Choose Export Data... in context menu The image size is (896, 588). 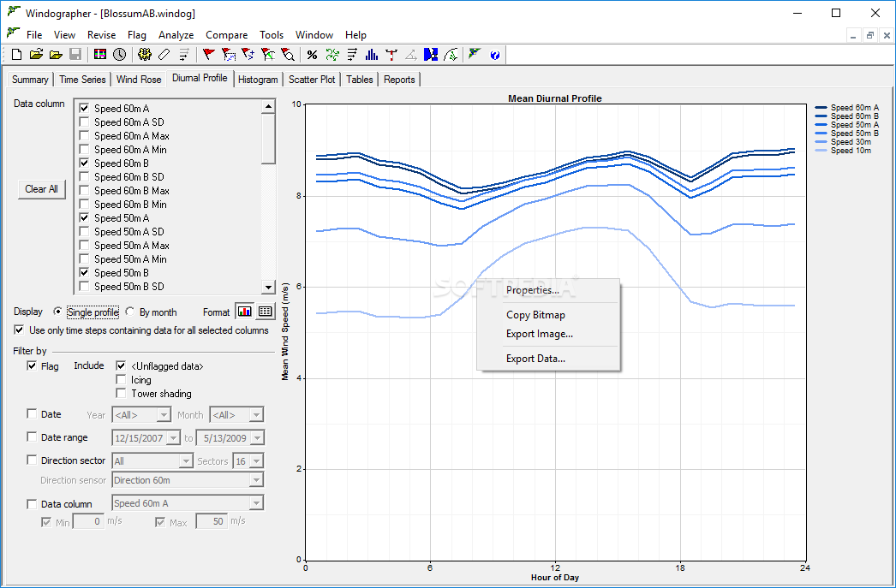click(535, 359)
